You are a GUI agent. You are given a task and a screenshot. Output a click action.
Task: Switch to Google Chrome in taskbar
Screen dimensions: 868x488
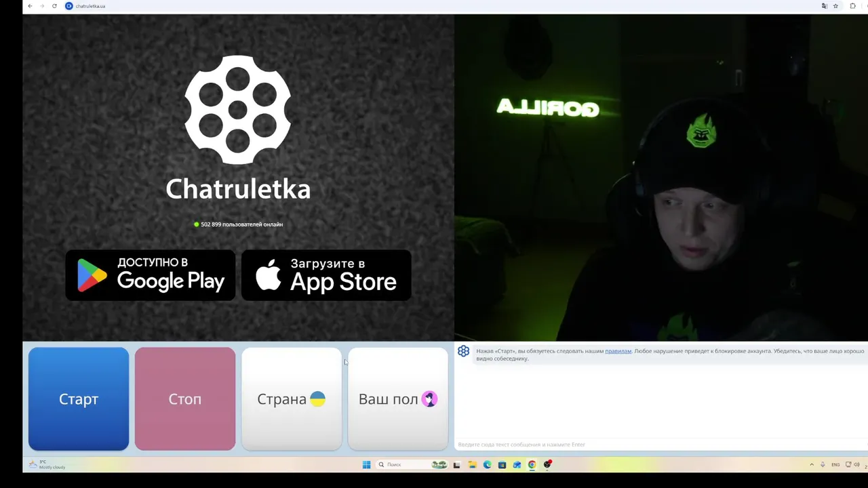[532, 464]
